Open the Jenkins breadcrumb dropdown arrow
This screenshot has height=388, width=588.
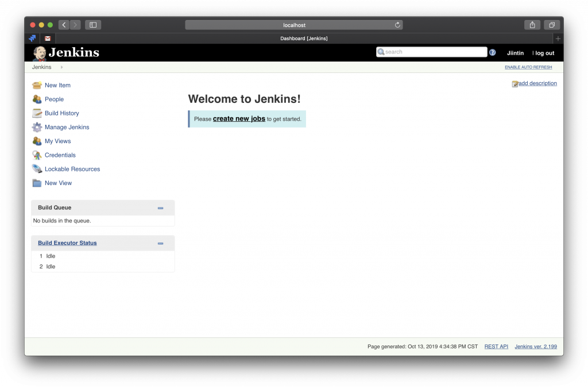(61, 67)
